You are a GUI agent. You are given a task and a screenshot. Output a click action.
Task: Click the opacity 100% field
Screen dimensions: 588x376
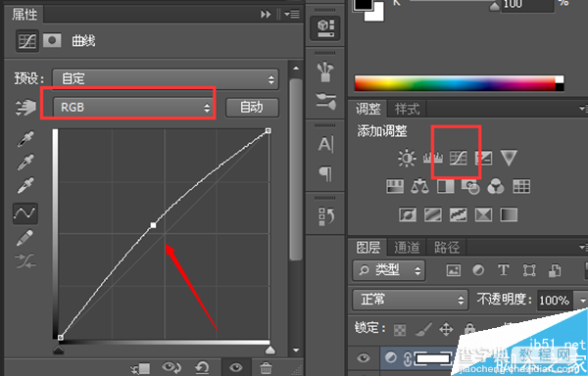[555, 300]
